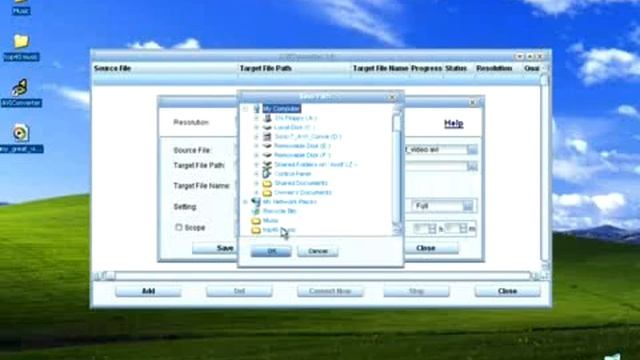The image size is (640, 360).
Task: Click the Target File Name column header
Action: [x=380, y=68]
